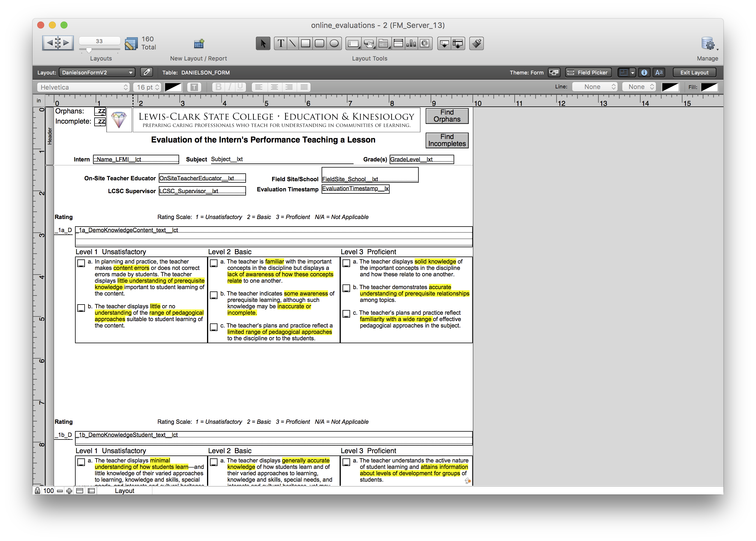The image size is (756, 541).
Task: Click the Find Orphans button
Action: coord(447,116)
